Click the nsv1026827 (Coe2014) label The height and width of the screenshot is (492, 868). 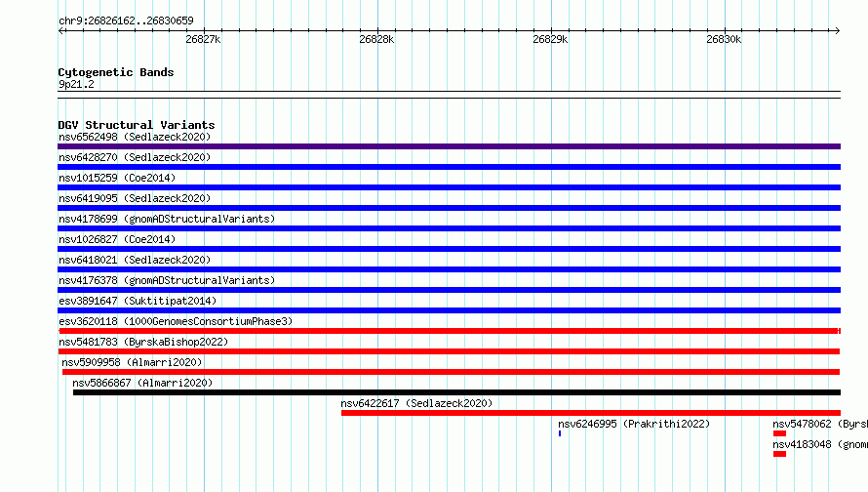tap(117, 239)
